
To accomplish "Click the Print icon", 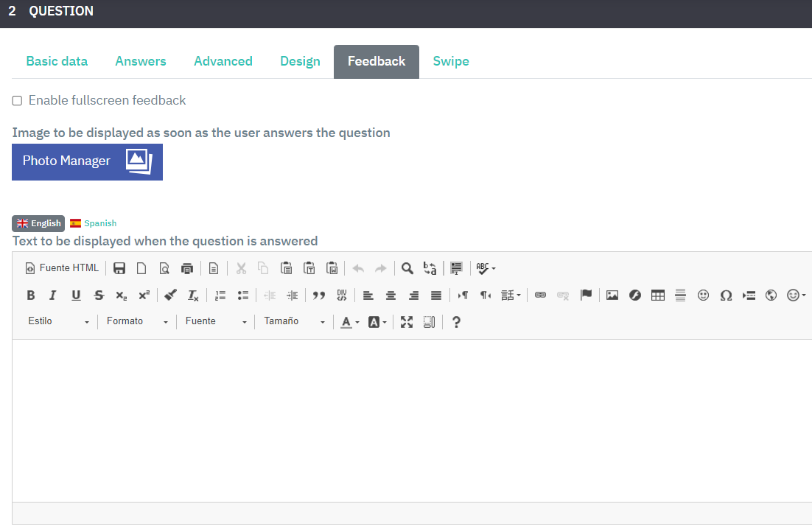I will point(187,267).
